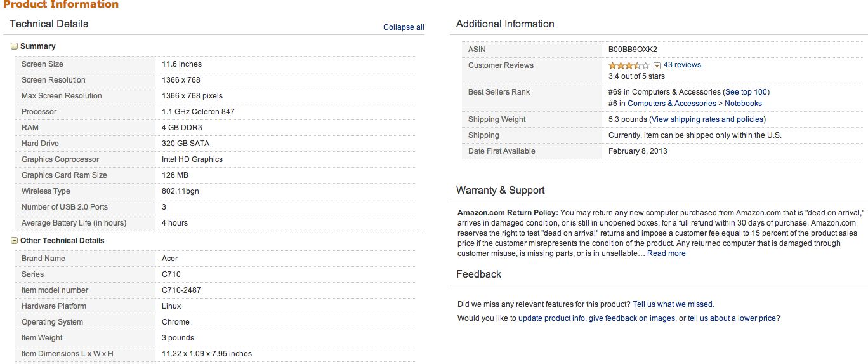Click tell us about a lower price
Screen dimensions: 868x364
[733, 318]
